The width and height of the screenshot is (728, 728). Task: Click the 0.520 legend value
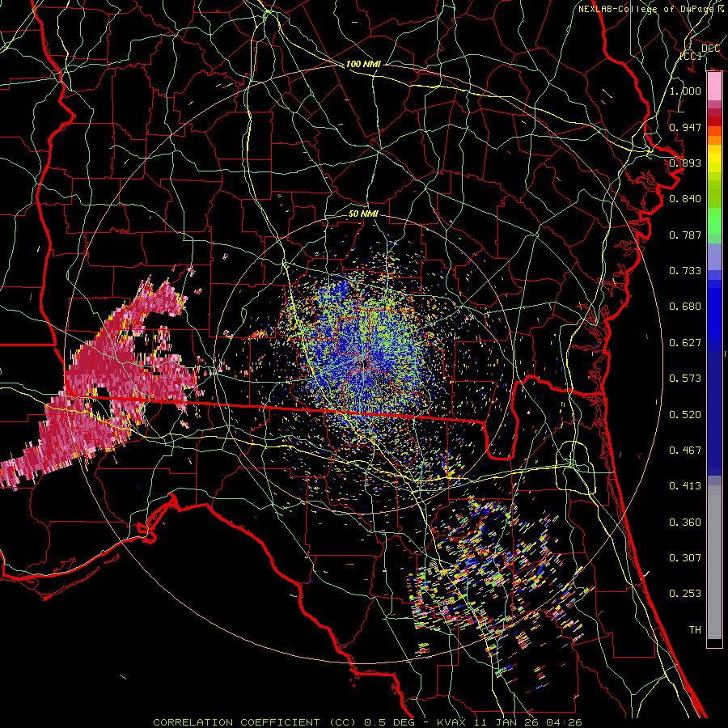pos(685,415)
